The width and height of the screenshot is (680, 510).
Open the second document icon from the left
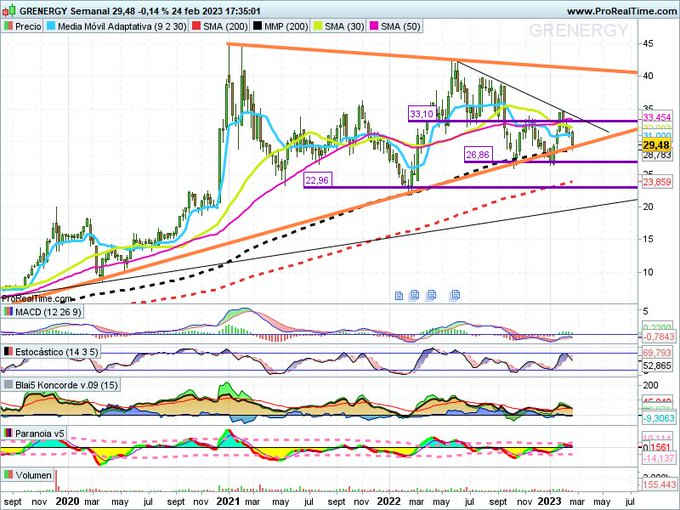pyautogui.click(x=414, y=295)
